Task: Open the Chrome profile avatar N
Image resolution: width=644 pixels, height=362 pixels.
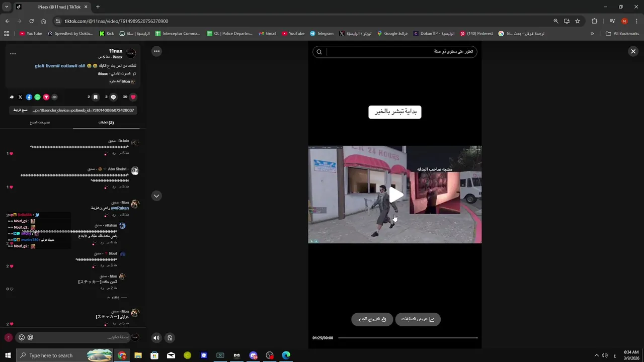Action: (624, 21)
